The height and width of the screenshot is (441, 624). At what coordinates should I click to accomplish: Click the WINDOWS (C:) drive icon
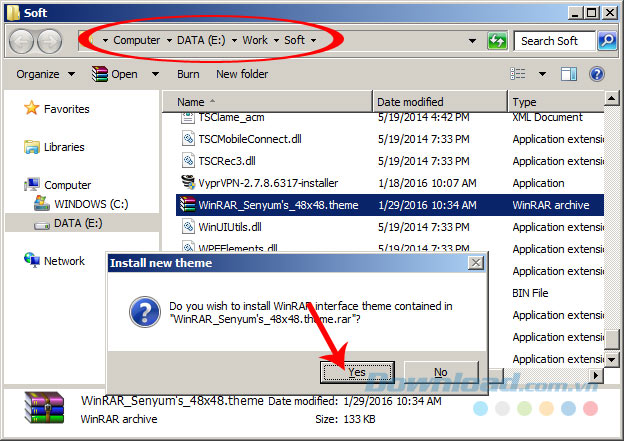[41, 203]
